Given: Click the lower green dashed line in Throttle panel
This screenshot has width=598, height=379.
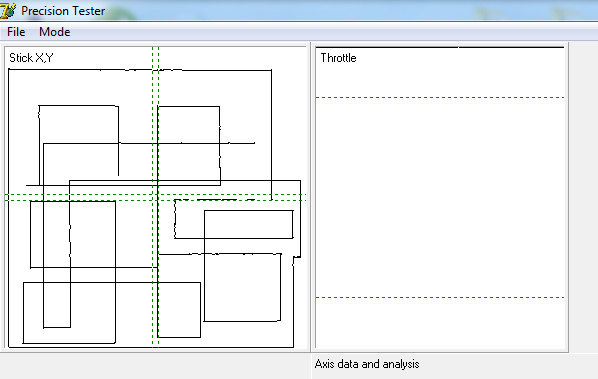Looking at the screenshot, I should [x=440, y=297].
